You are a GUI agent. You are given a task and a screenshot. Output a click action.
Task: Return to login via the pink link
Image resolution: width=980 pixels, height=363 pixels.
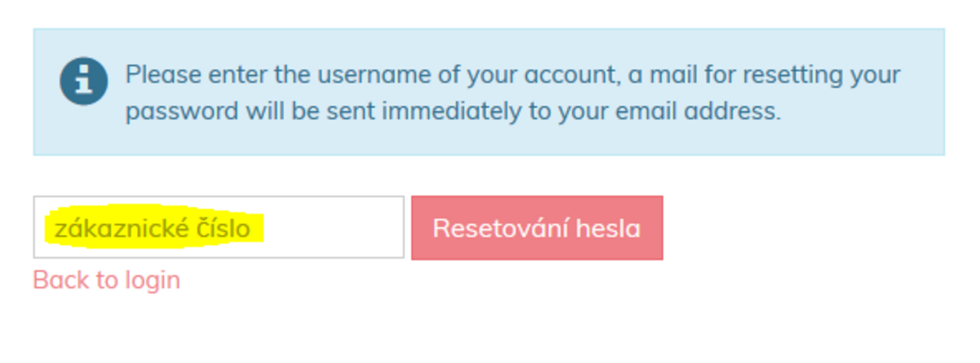106,280
